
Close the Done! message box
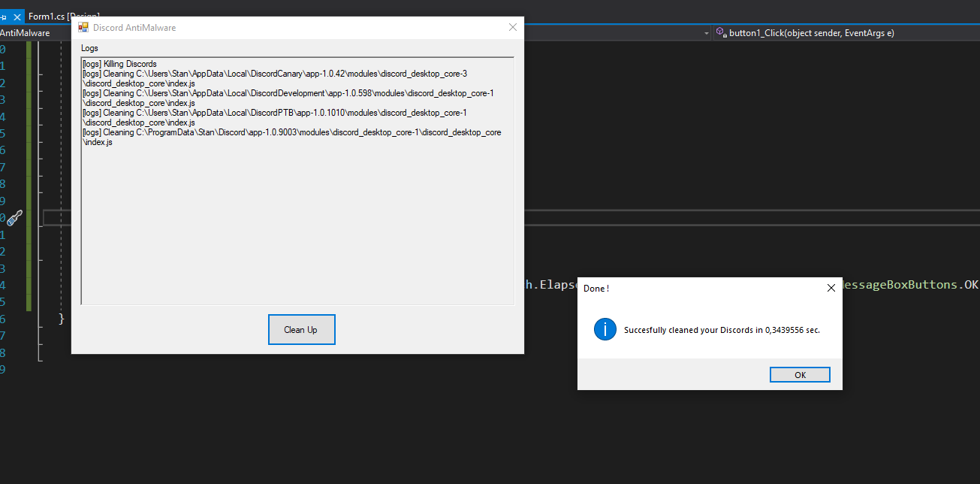tap(831, 288)
